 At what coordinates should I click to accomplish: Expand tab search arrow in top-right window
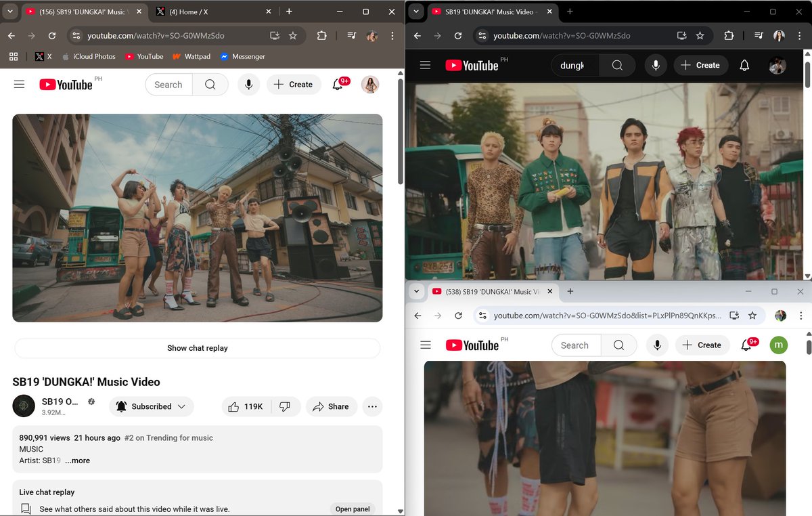click(x=416, y=12)
